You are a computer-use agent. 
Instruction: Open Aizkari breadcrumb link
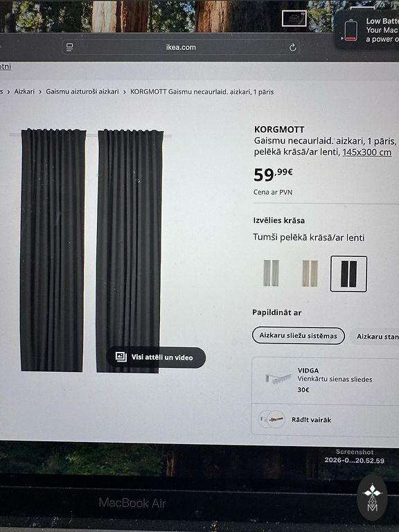24,91
